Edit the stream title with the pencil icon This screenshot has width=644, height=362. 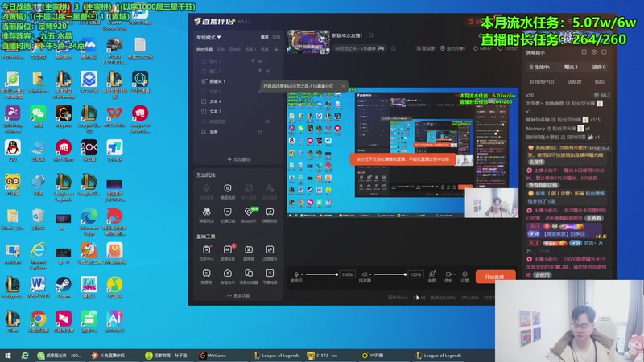point(371,35)
